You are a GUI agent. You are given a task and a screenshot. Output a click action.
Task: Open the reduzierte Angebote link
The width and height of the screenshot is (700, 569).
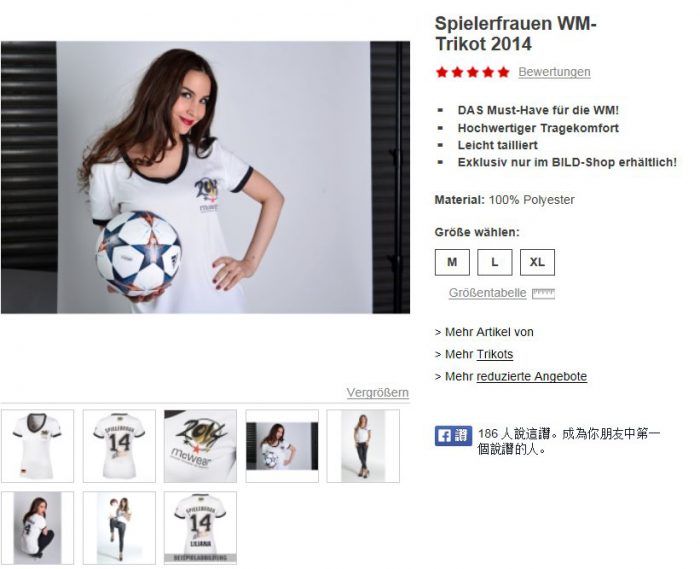point(532,376)
